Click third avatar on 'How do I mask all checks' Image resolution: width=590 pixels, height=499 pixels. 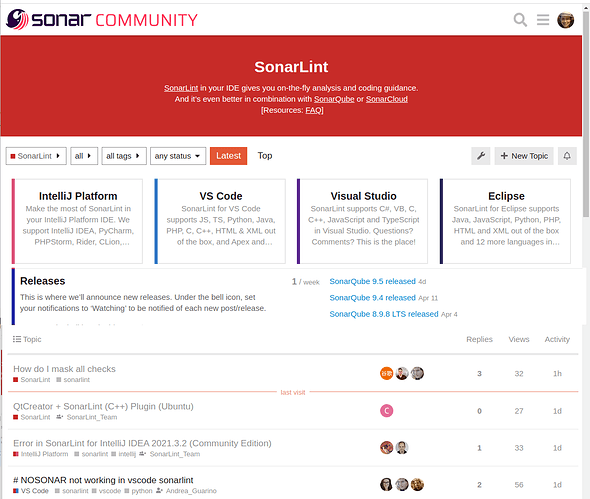click(417, 373)
